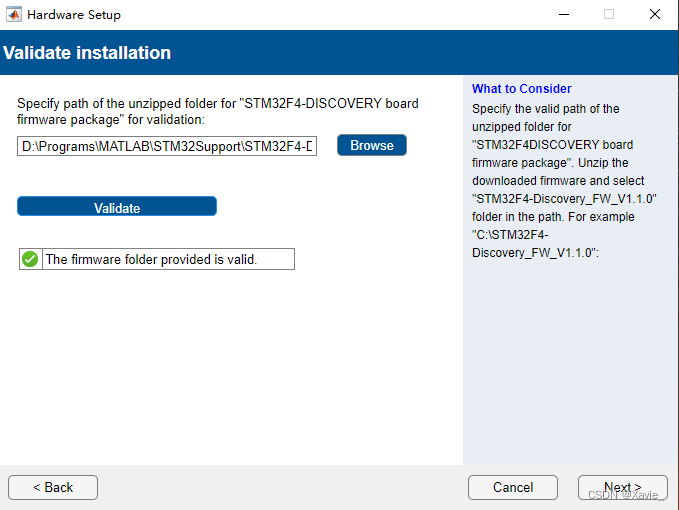Click the 'Specify path of the unzipped folder' instruction
Screen dimensions: 679x510
click(218, 111)
